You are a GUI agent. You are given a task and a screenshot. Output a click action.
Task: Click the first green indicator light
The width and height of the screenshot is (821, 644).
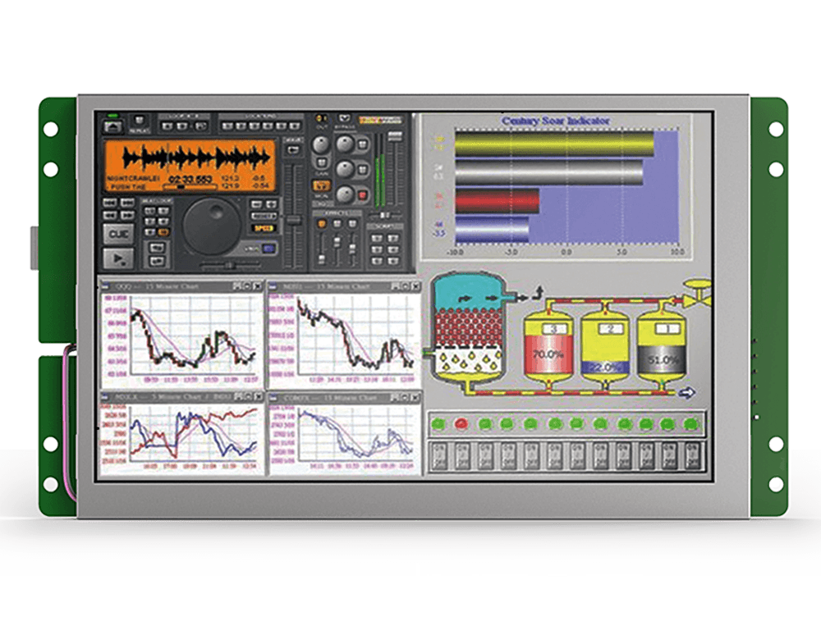[438, 424]
